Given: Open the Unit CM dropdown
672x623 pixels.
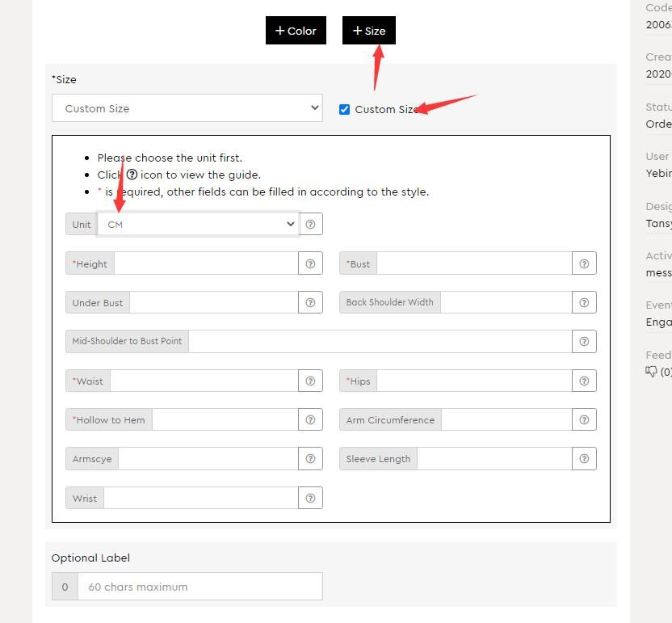Looking at the screenshot, I should 199,224.
